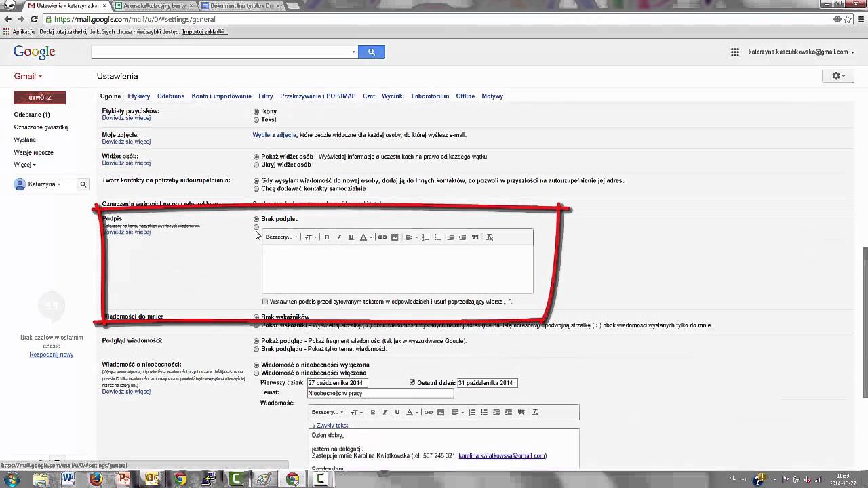Image resolution: width=868 pixels, height=488 pixels.
Task: Select the Ikony radio button
Action: click(x=256, y=112)
